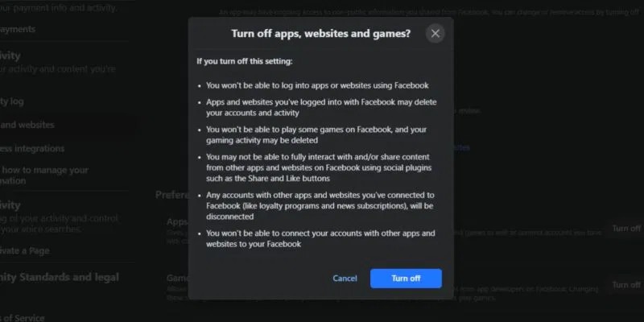Image resolution: width=644 pixels, height=322 pixels.
Task: Click the lower dimmed Turn off button for Games
Action: click(x=626, y=285)
